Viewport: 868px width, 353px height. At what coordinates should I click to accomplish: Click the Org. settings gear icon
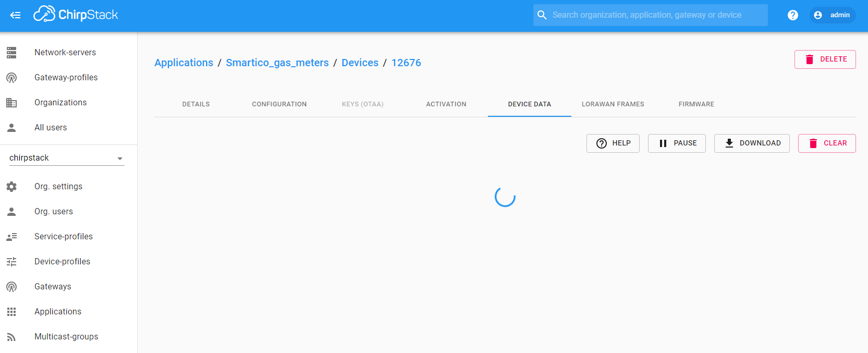(x=11, y=187)
